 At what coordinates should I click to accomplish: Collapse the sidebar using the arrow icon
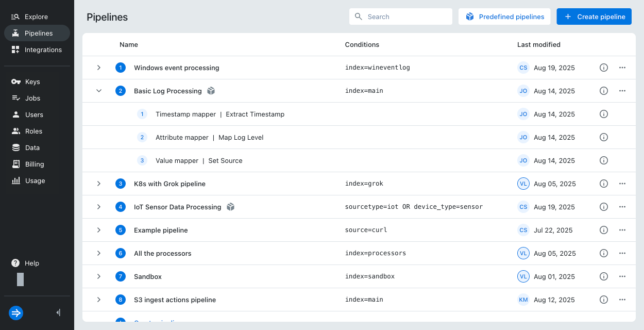[58, 312]
